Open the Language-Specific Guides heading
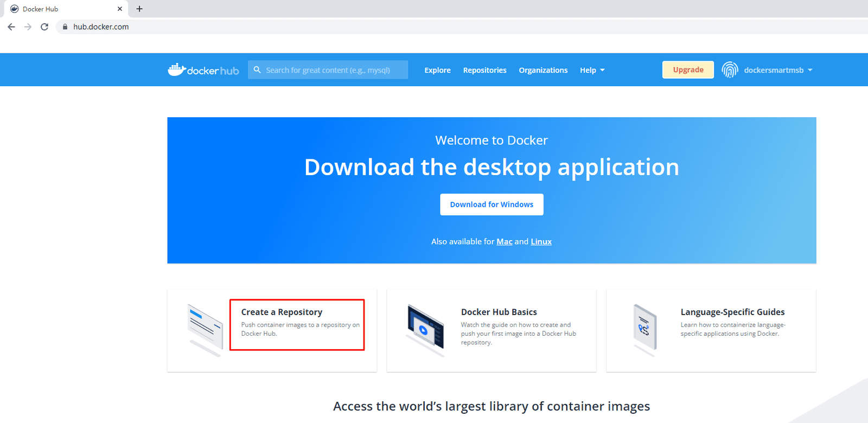This screenshot has width=868, height=423. point(732,312)
